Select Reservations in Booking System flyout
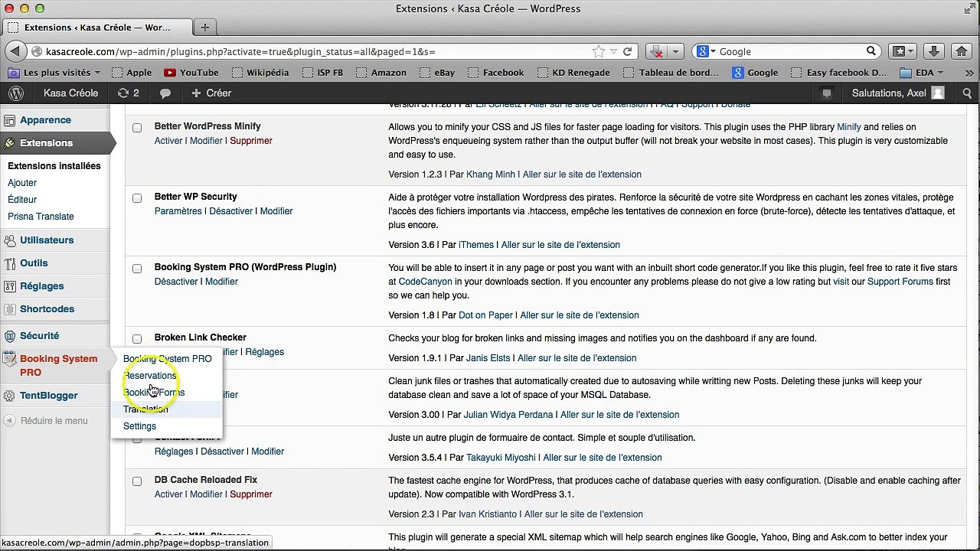Screen dimensions: 980x551 [150, 376]
